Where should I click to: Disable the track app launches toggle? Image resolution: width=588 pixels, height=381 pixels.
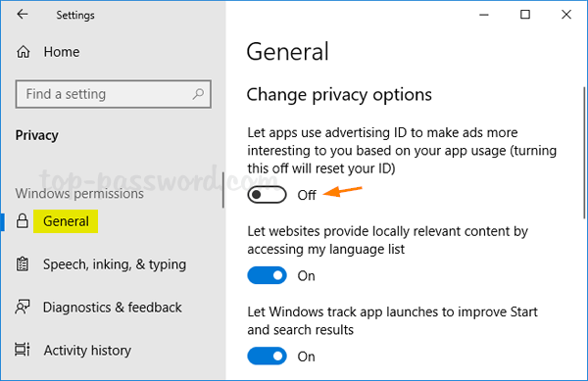pos(267,356)
